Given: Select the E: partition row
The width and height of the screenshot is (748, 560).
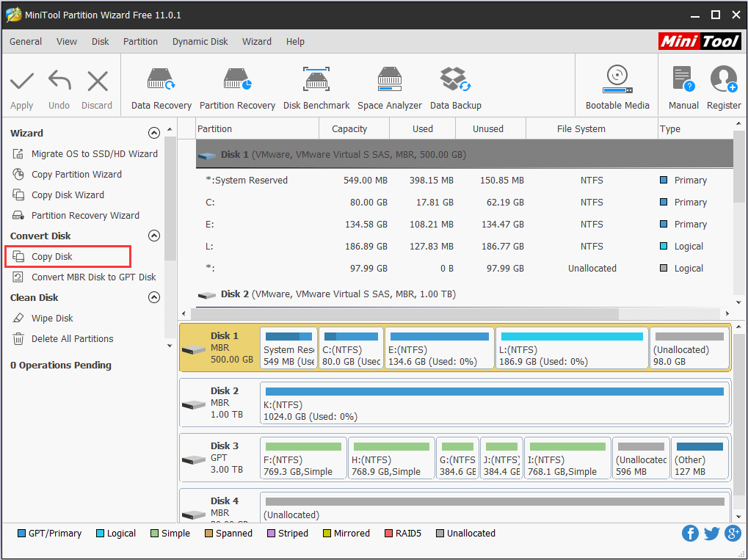Looking at the screenshot, I should click(x=464, y=224).
